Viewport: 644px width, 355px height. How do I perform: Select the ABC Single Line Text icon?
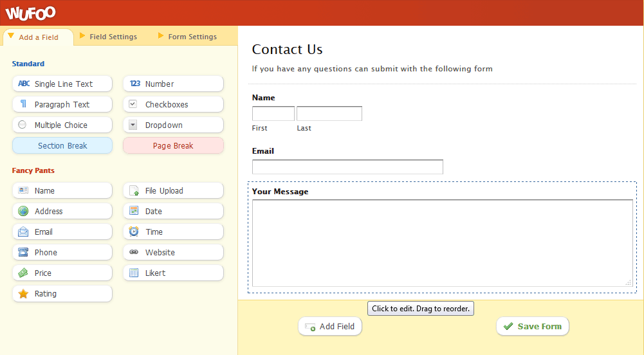click(24, 84)
